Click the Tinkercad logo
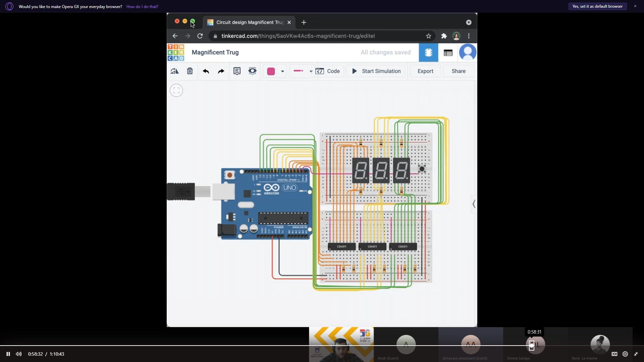 click(x=176, y=52)
